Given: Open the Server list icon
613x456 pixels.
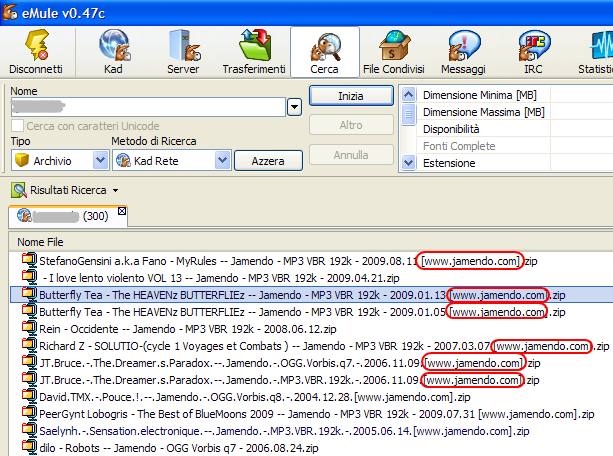Looking at the screenshot, I should 184,46.
